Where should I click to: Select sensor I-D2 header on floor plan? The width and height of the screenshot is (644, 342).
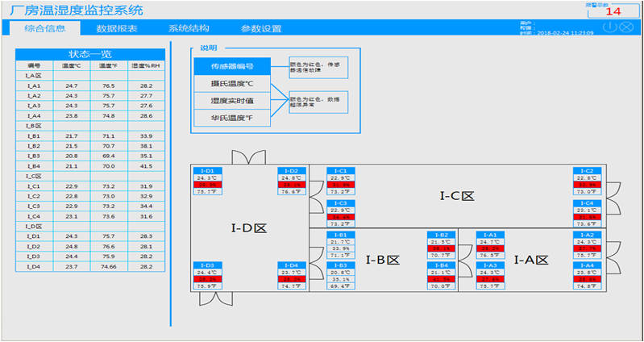tap(292, 170)
